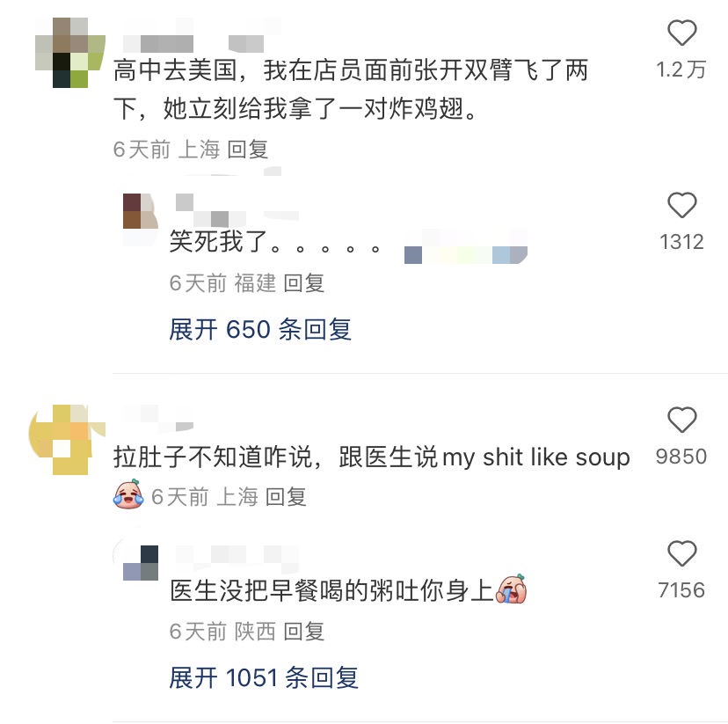Reply to the 陕西 user's comment
The height and width of the screenshot is (724, 728).
point(304,632)
